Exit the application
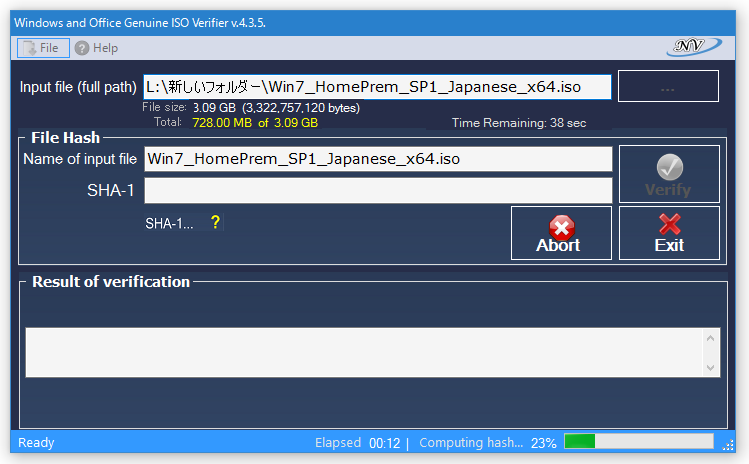Image resolution: width=749 pixels, height=464 pixels. pyautogui.click(x=669, y=233)
